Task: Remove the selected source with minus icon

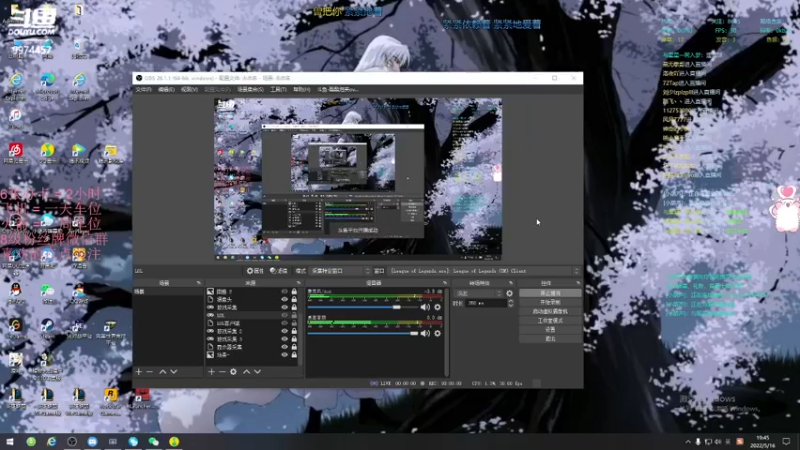Action: (222, 372)
